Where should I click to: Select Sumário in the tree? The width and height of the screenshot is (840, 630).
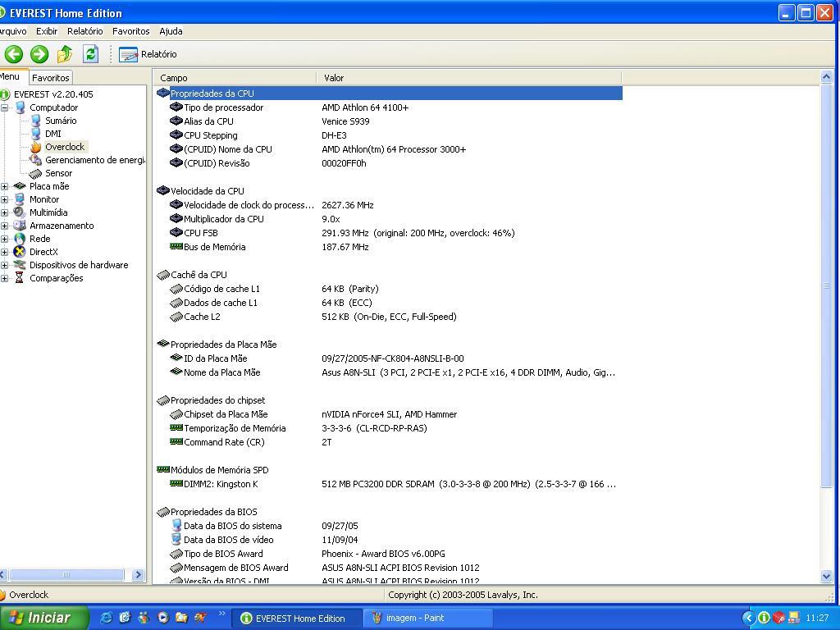point(61,121)
